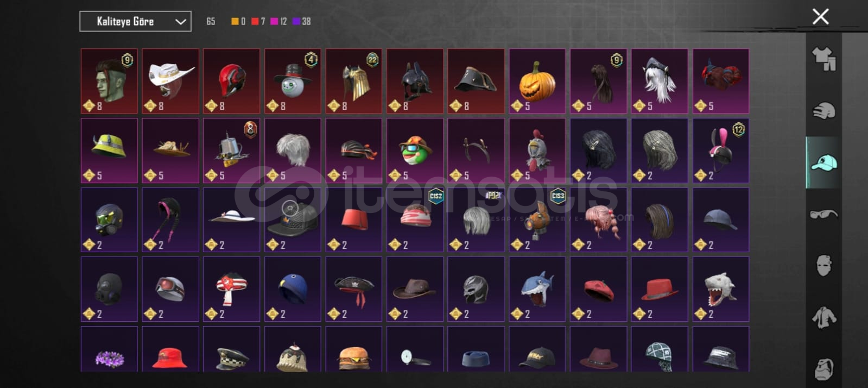Screen dimensions: 868x388
Task: Select the blue shark hood item
Action: pos(537,289)
